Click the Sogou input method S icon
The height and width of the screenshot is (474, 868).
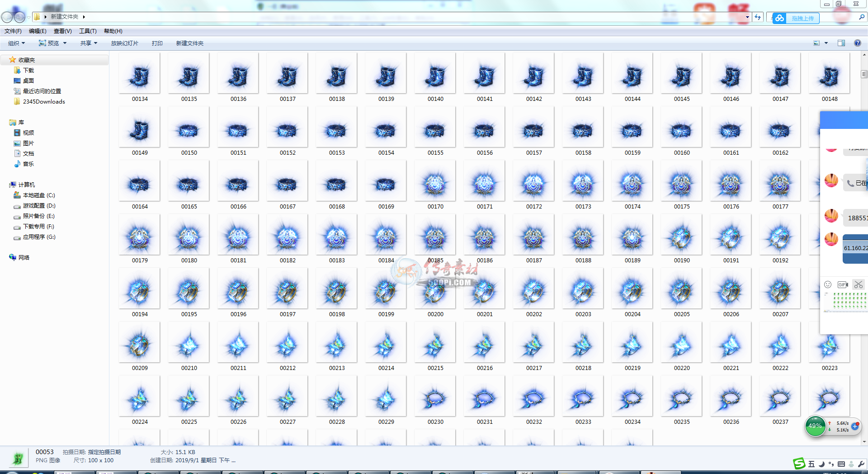799,464
